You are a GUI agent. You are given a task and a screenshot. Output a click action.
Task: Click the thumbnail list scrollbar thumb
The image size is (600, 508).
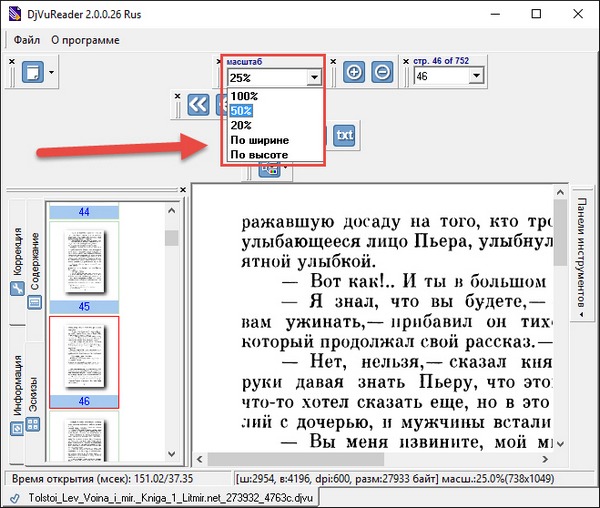click(x=171, y=238)
